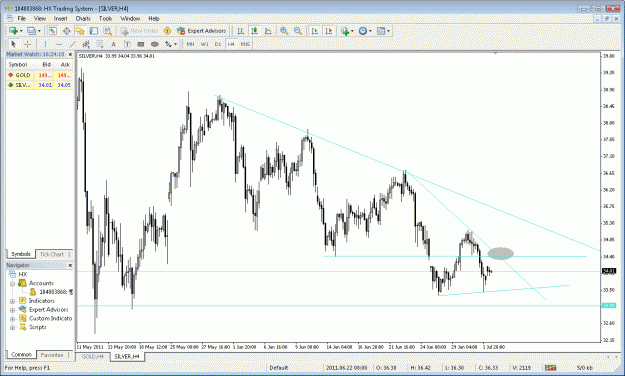Open the Data Window icon
This screenshot has height=376, width=625.
pyautogui.click(x=67, y=31)
